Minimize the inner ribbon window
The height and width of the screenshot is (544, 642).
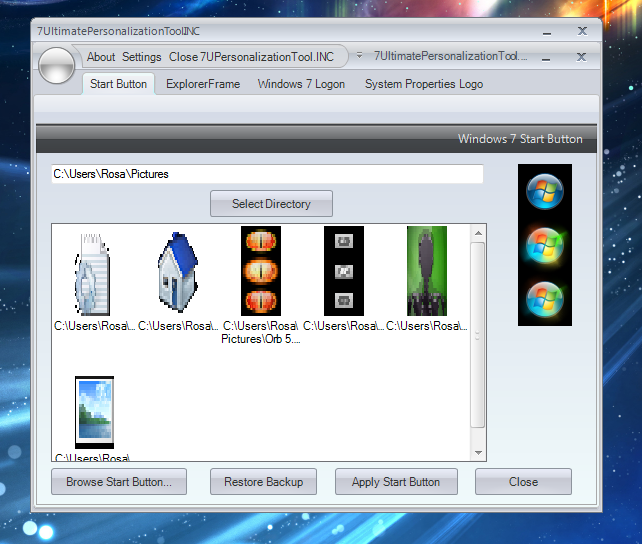click(545, 58)
